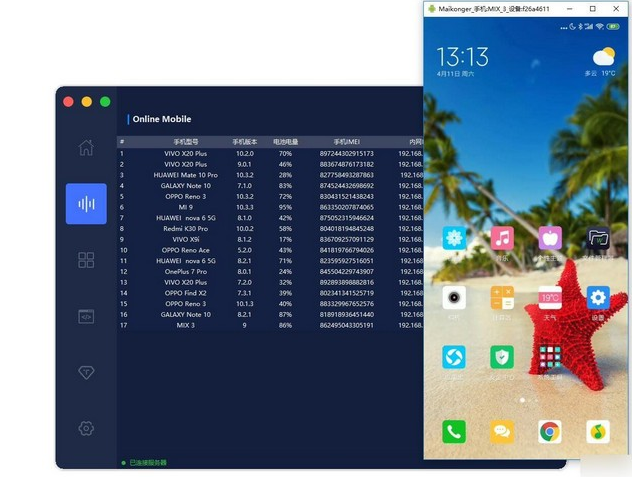Click the diamond T sidebar icon
The width and height of the screenshot is (632, 477).
(86, 372)
